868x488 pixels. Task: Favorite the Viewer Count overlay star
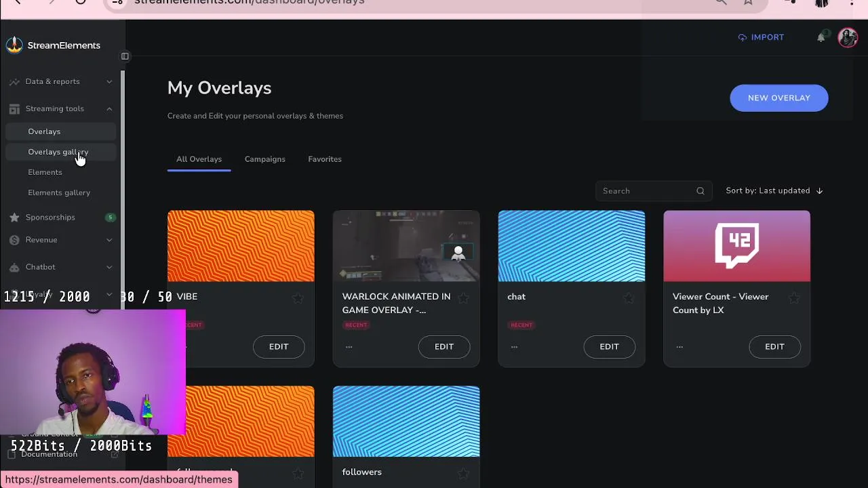794,298
